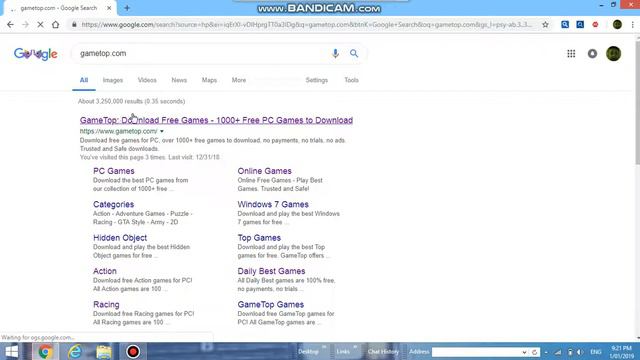Switch to the Maps tab

click(209, 80)
